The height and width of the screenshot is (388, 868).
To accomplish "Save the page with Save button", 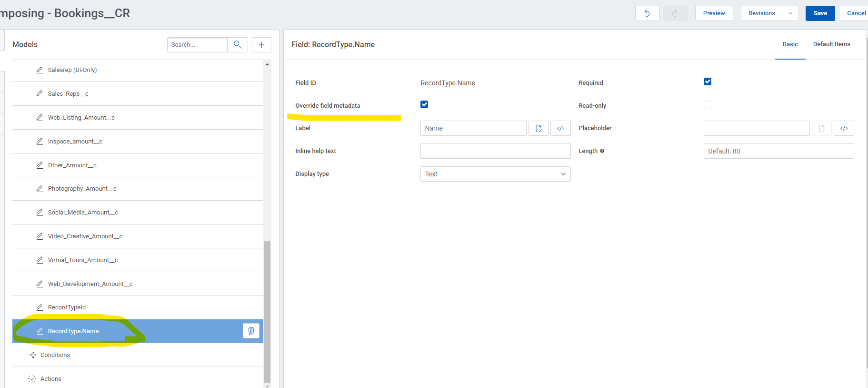I will (x=820, y=13).
